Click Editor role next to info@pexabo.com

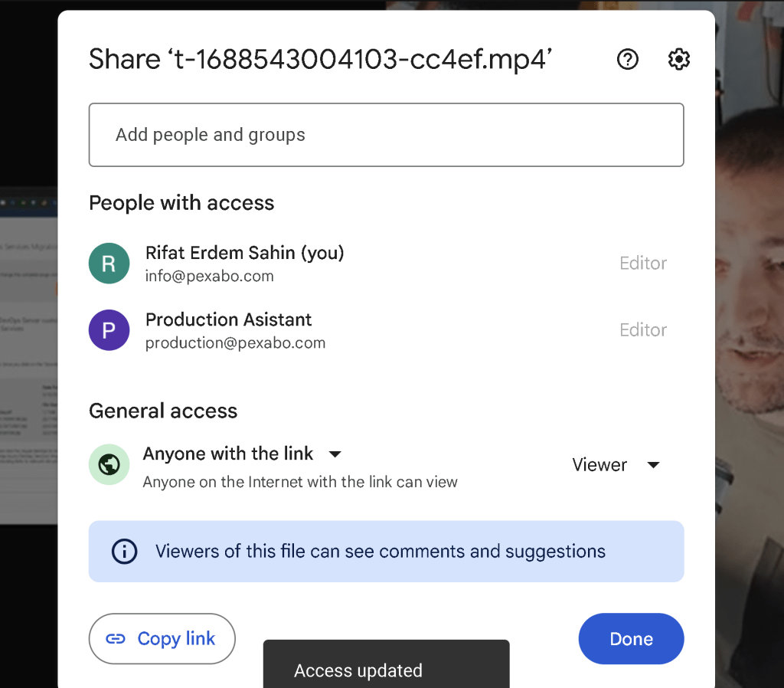643,264
